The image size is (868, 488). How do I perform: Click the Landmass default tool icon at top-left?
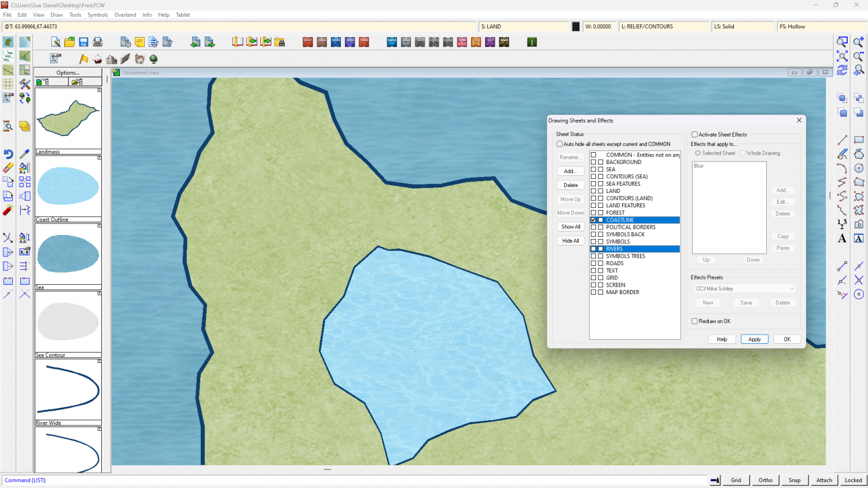tap(8, 42)
